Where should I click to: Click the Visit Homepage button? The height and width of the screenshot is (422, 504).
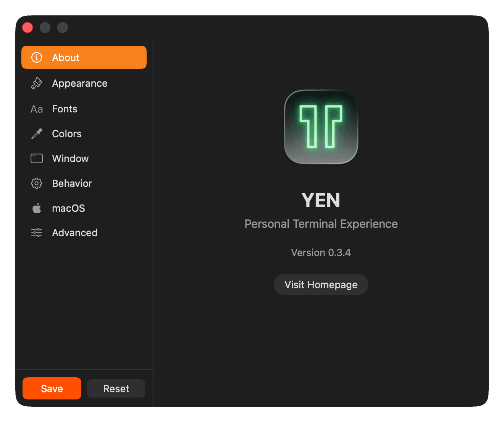pos(321,284)
